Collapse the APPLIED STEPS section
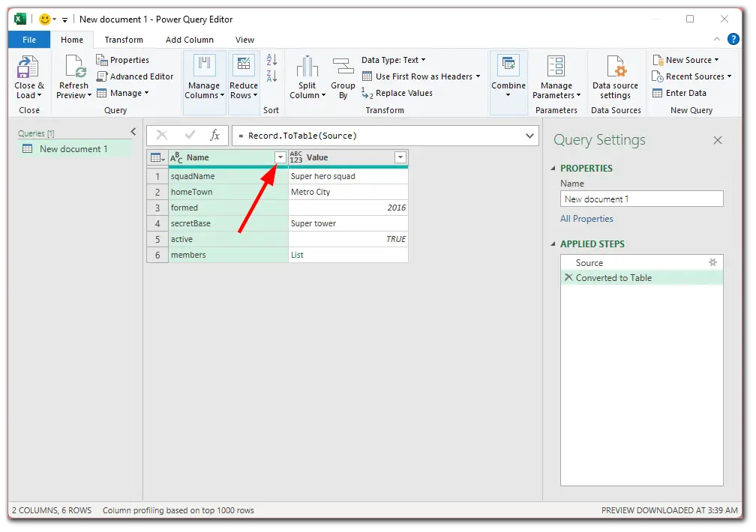This screenshot has height=532, width=756. coord(553,244)
